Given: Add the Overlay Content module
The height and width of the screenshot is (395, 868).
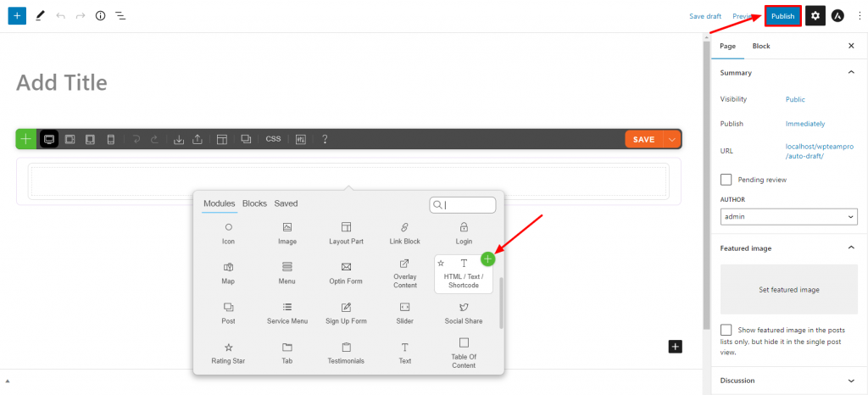Looking at the screenshot, I should click(404, 273).
